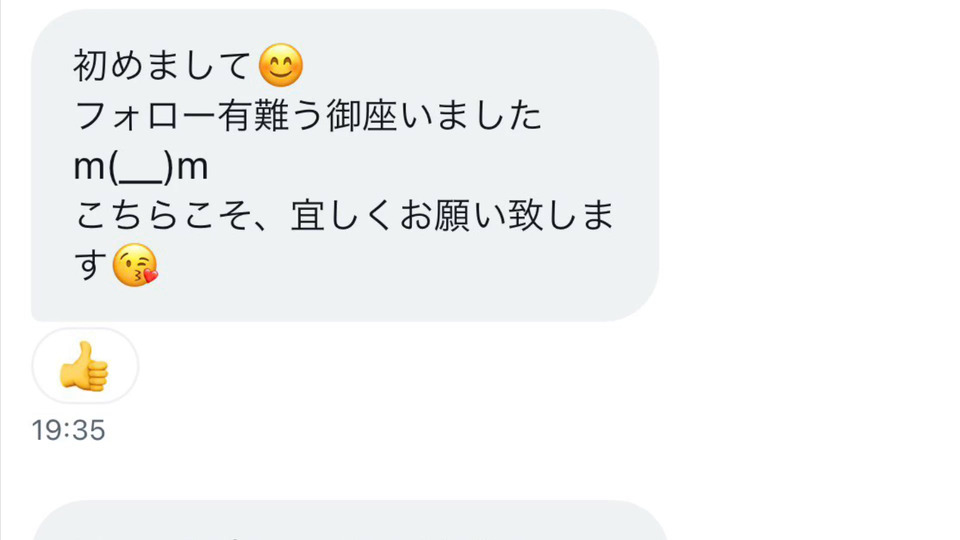Image resolution: width=960 pixels, height=540 pixels.
Task: Select the 19:35 message timestamp
Action: 69,430
